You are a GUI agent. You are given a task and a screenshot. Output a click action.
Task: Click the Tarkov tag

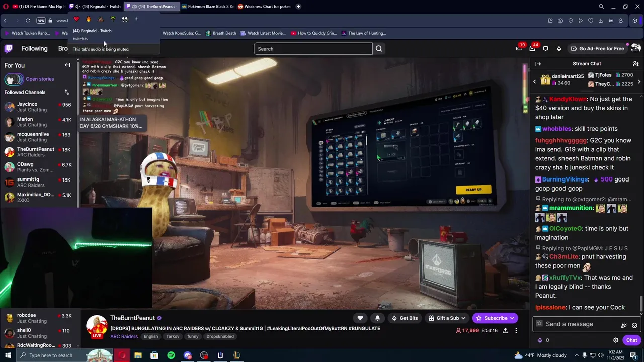coord(173,337)
